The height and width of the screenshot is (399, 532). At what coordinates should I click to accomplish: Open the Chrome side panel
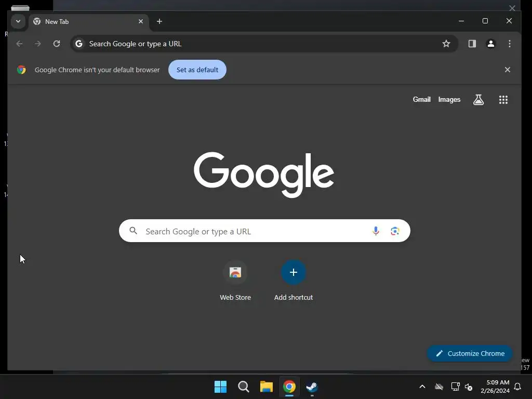[x=472, y=44]
